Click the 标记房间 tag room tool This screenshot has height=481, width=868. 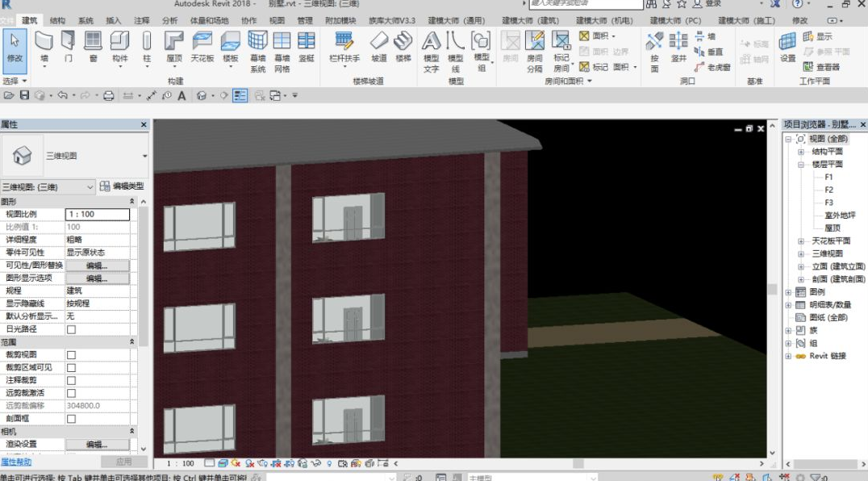tap(561, 52)
